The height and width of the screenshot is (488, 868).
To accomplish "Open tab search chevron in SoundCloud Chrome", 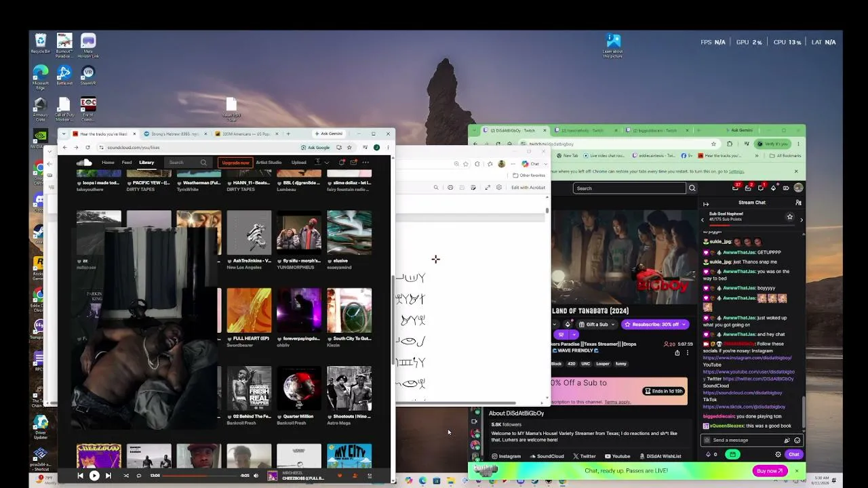I will [x=65, y=134].
